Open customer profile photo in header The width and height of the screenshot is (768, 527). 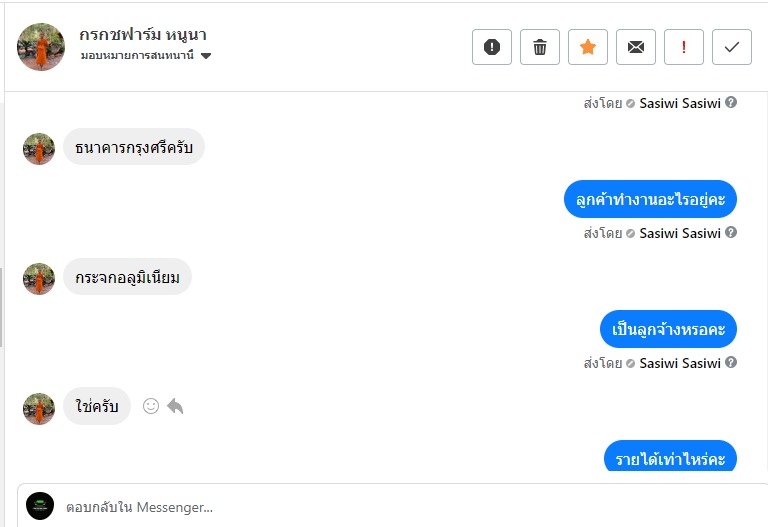(x=41, y=47)
